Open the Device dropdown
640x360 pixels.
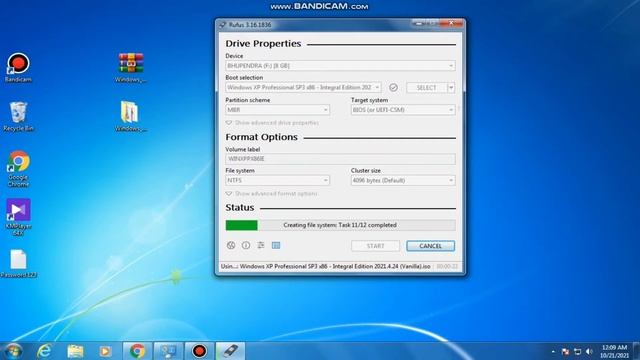[340, 65]
